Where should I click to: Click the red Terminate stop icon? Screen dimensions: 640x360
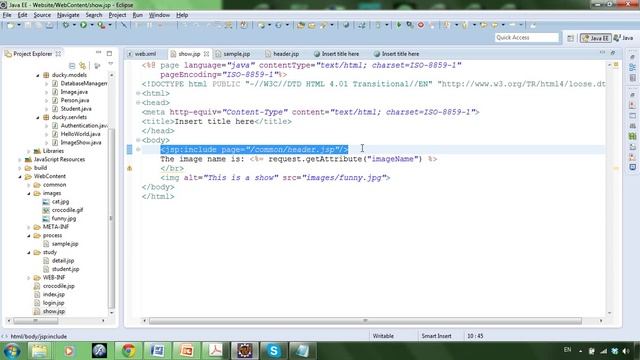(421, 25)
